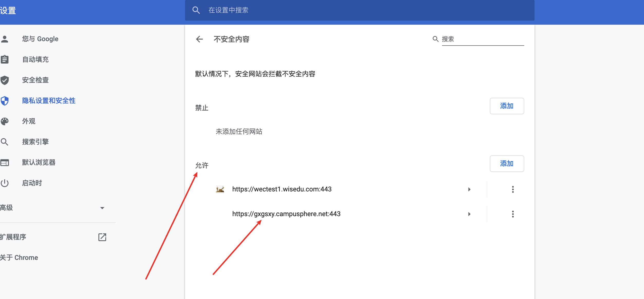Open three-dot menu for wectest1.wisedu.com entry
The height and width of the screenshot is (299, 644).
tap(513, 189)
